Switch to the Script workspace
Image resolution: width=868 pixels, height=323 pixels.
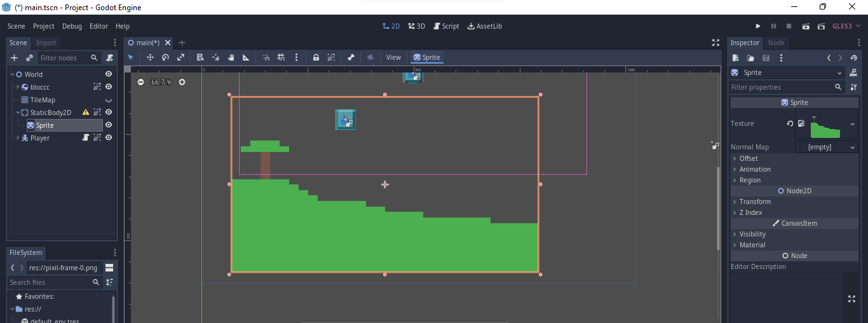point(446,26)
